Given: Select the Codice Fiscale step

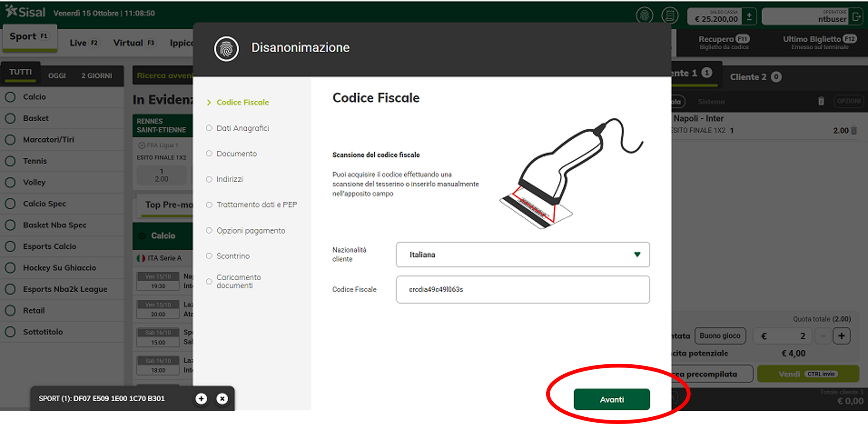Looking at the screenshot, I should pyautogui.click(x=242, y=102).
